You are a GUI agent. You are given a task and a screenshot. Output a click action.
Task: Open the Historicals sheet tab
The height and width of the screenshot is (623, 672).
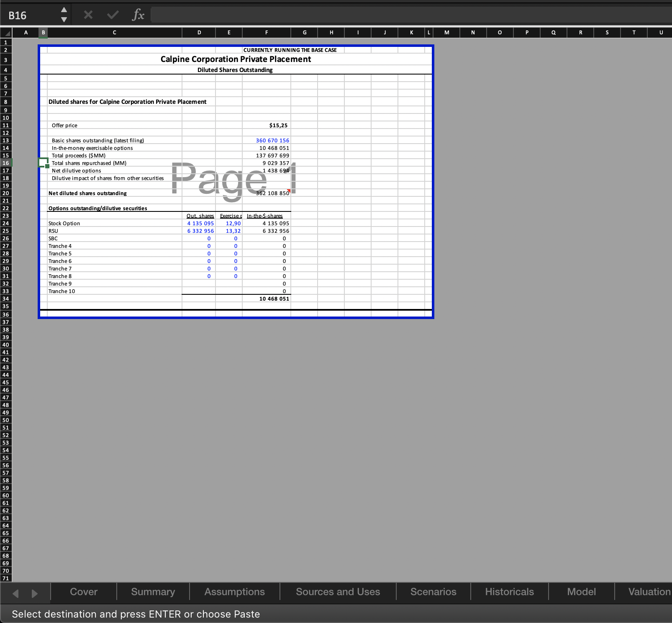[x=510, y=592]
